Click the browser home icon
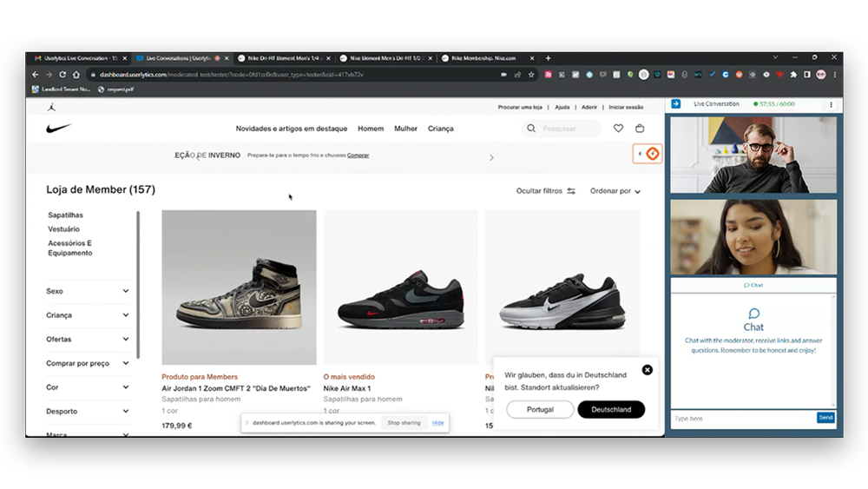This screenshot has height=489, width=868. (76, 74)
